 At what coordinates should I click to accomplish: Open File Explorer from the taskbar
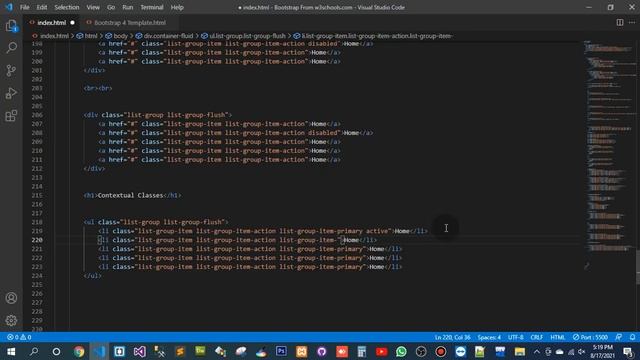(x=520, y=351)
